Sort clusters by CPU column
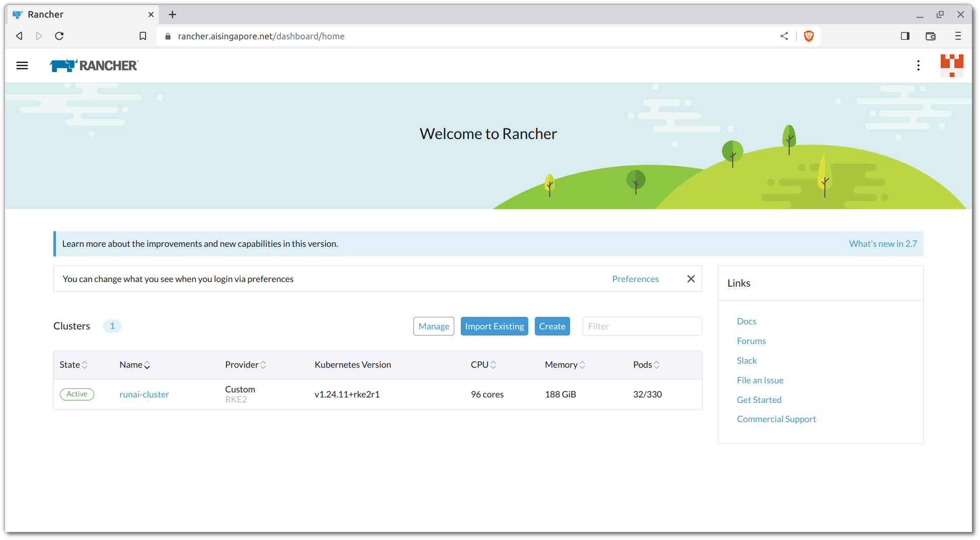The height and width of the screenshot is (540, 980). 483,365
